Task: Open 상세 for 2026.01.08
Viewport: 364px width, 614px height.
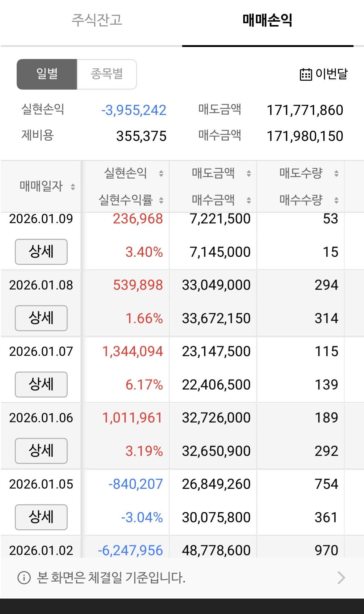Action: (x=41, y=318)
